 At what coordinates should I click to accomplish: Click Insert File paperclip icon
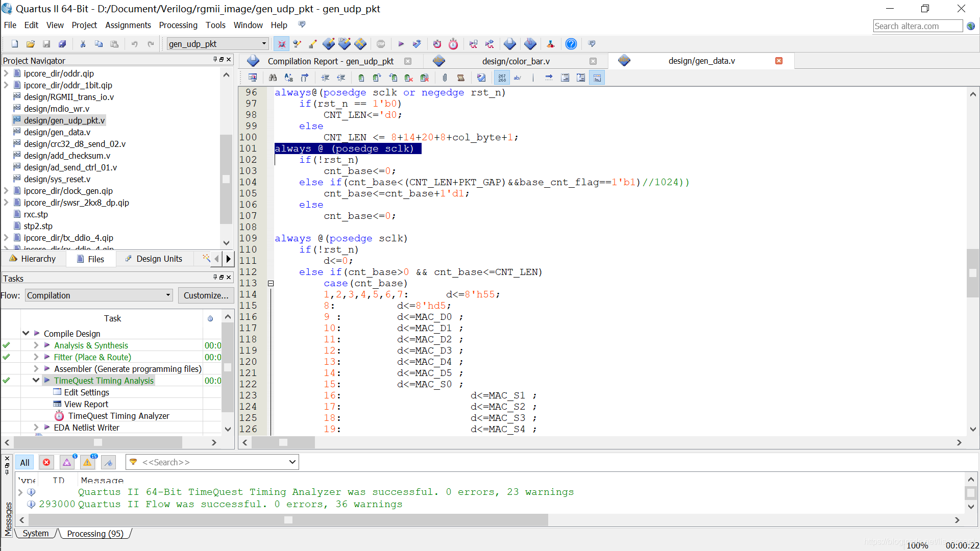(x=445, y=78)
